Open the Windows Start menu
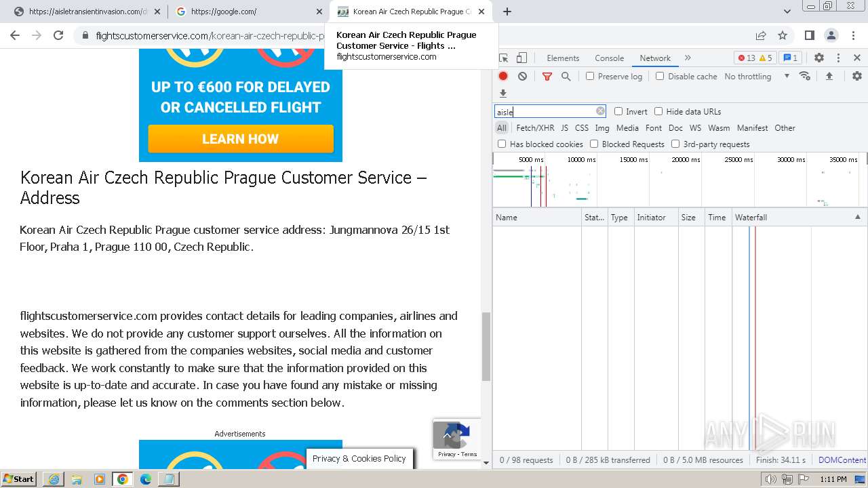Viewport: 868px width, 488px height. click(19, 479)
